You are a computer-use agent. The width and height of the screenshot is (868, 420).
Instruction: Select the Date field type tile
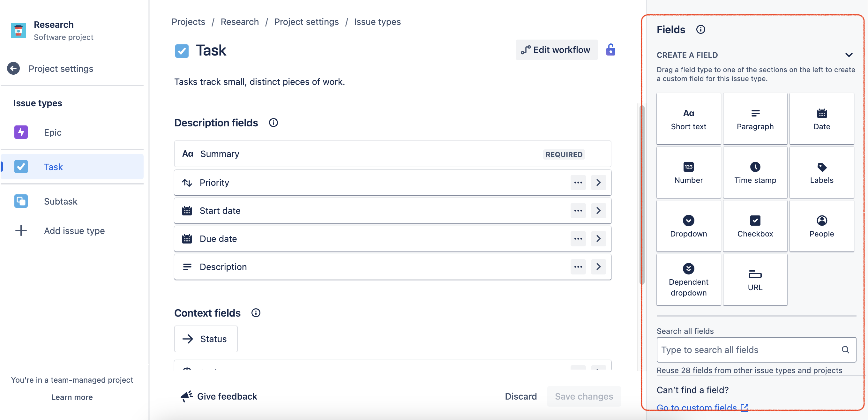(822, 119)
